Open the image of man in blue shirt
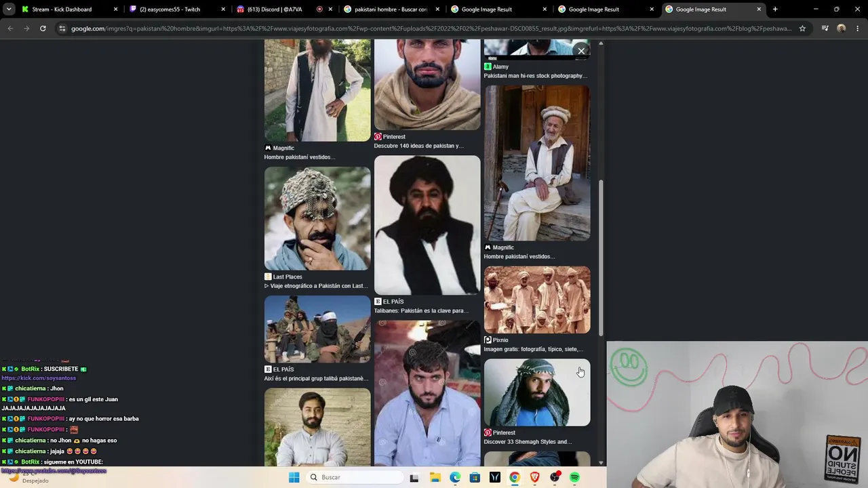868x488 pixels. pos(427,393)
